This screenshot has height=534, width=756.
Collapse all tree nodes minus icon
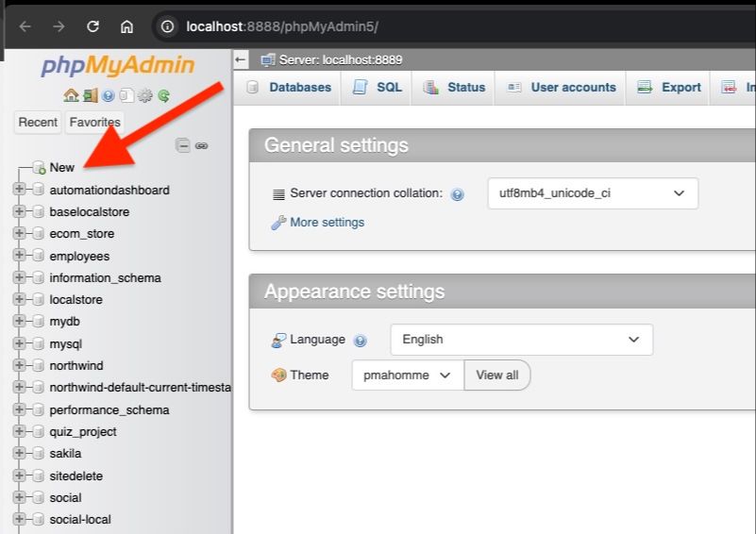[x=183, y=145]
